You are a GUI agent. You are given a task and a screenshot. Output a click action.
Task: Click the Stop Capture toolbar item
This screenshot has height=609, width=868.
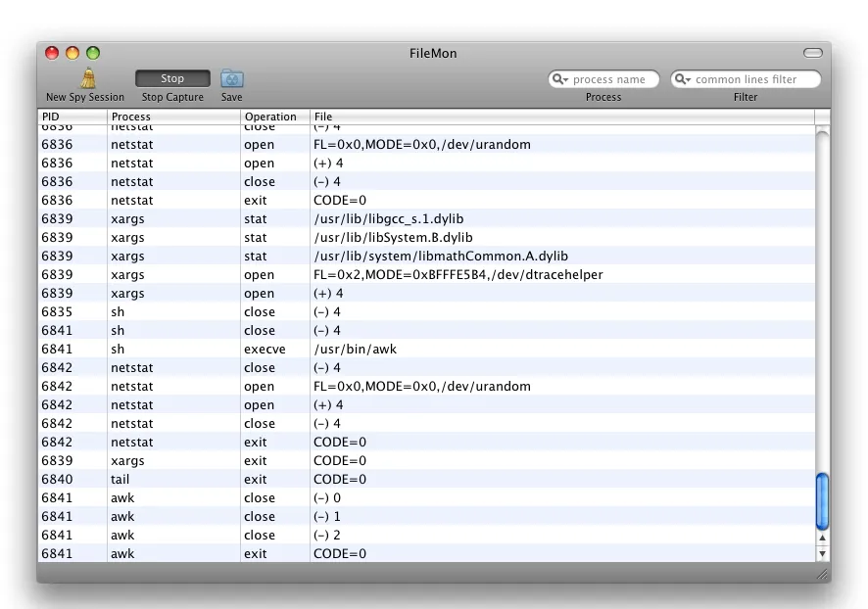click(x=172, y=78)
